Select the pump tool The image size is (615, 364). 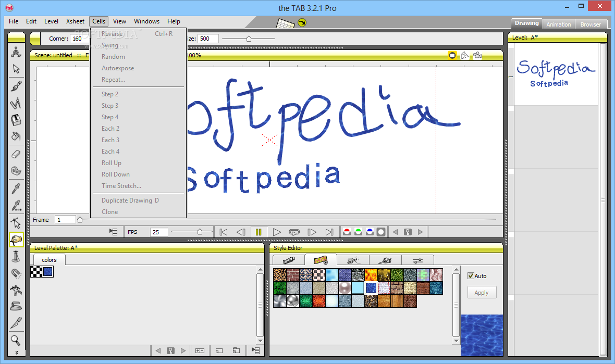tap(16, 256)
